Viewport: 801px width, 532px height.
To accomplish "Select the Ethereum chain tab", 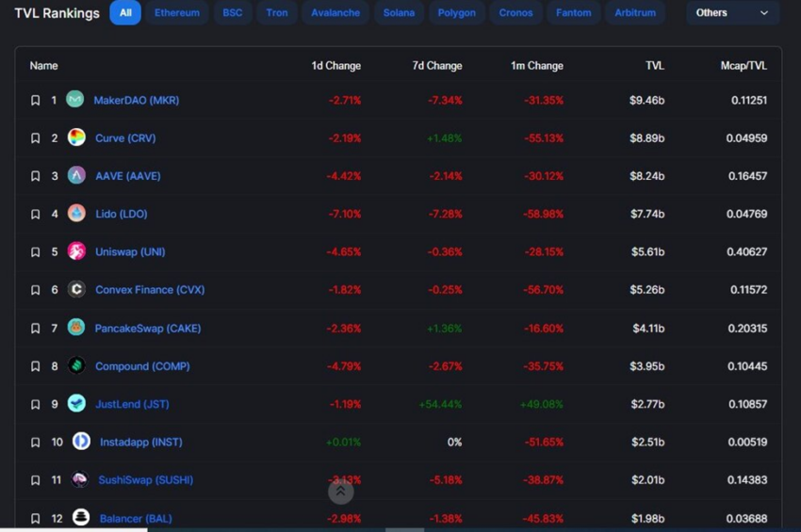I will 177,13.
